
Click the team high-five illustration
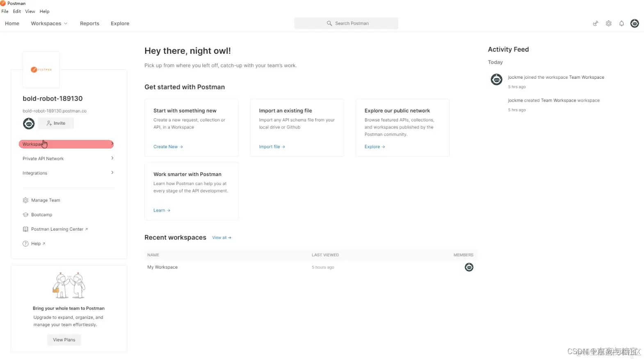tap(69, 285)
